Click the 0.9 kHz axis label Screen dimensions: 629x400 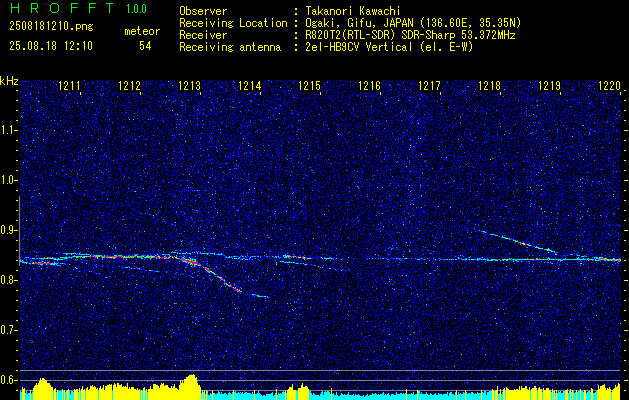coord(9,230)
